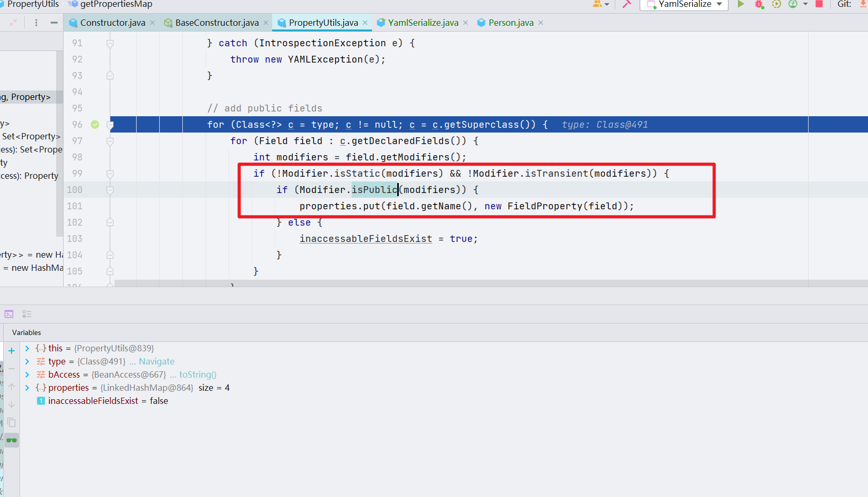
Task: Click the toString() link for bAccess
Action: pyautogui.click(x=198, y=374)
